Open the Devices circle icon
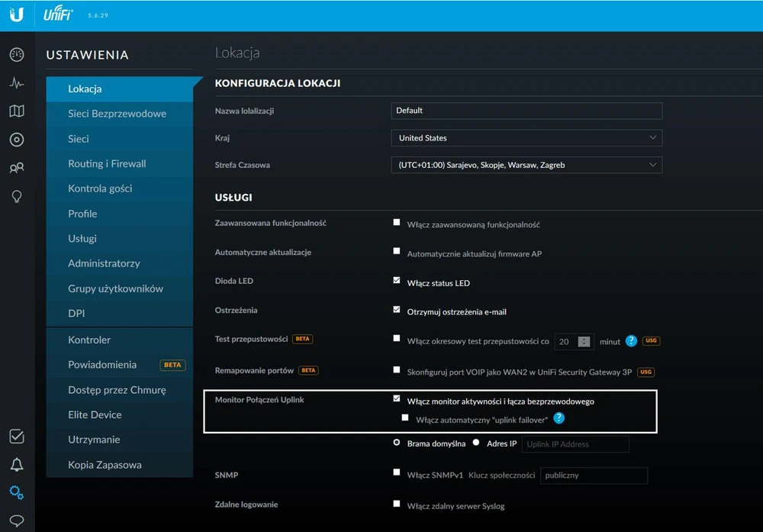Image resolution: width=763 pixels, height=532 pixels. coord(16,140)
